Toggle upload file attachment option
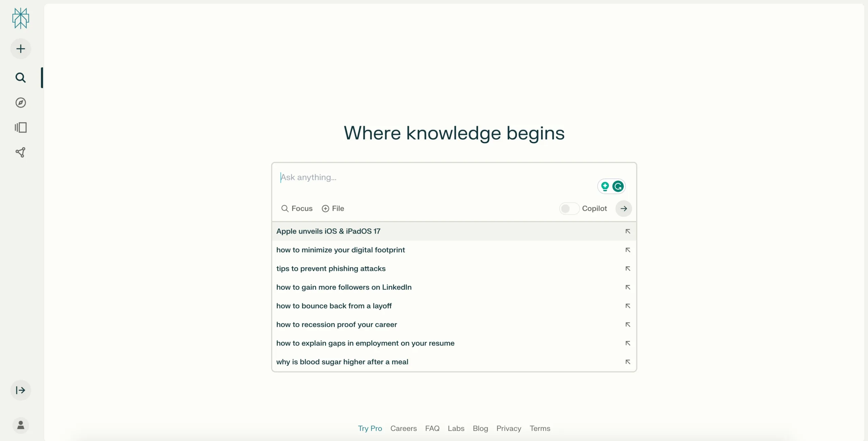The height and width of the screenshot is (441, 868). [x=332, y=209]
